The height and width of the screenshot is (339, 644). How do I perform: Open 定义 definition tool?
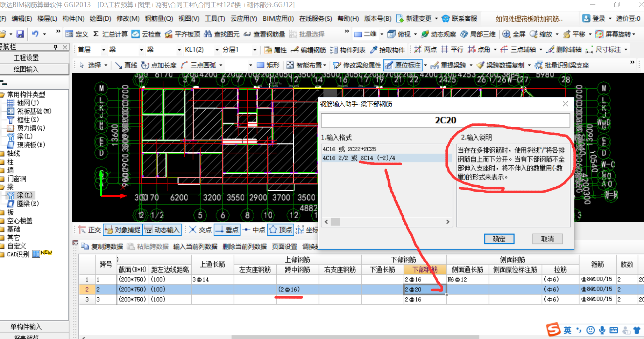pyautogui.click(x=77, y=34)
